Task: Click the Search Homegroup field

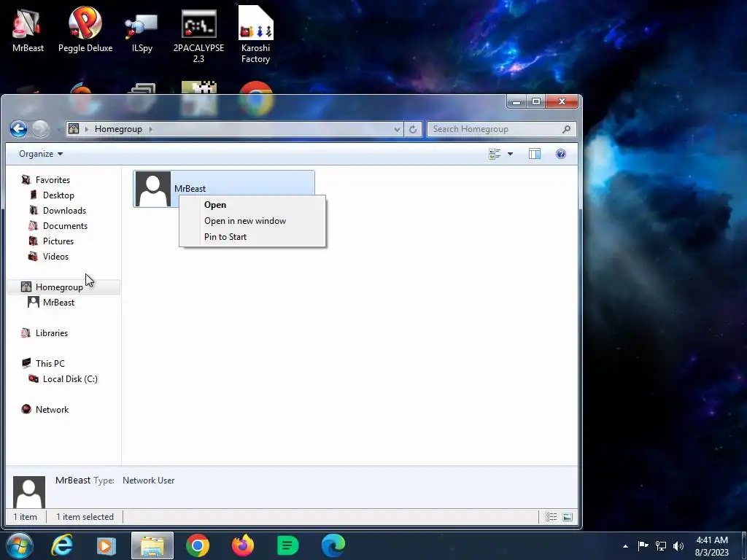Action: click(x=502, y=129)
